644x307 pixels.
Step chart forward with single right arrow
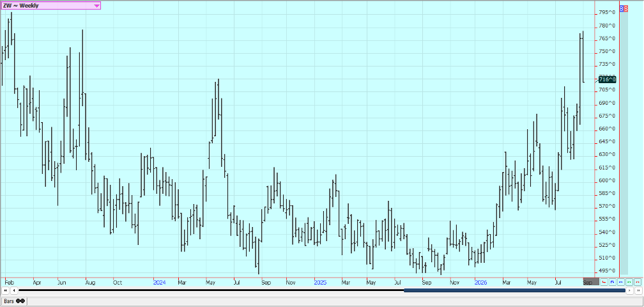coord(630,290)
